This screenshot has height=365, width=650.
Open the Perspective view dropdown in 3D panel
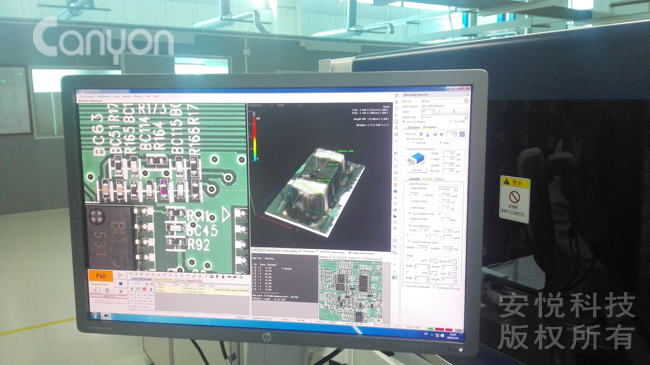(260, 105)
